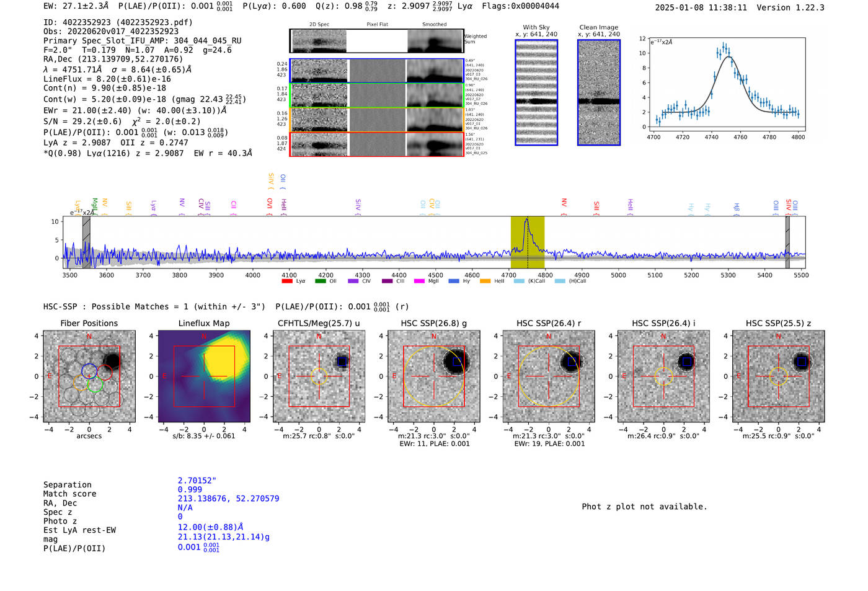The image size is (868, 591).
Task: Select the Primary Spec_Slot_IFU_AMP line
Action: (x=143, y=41)
